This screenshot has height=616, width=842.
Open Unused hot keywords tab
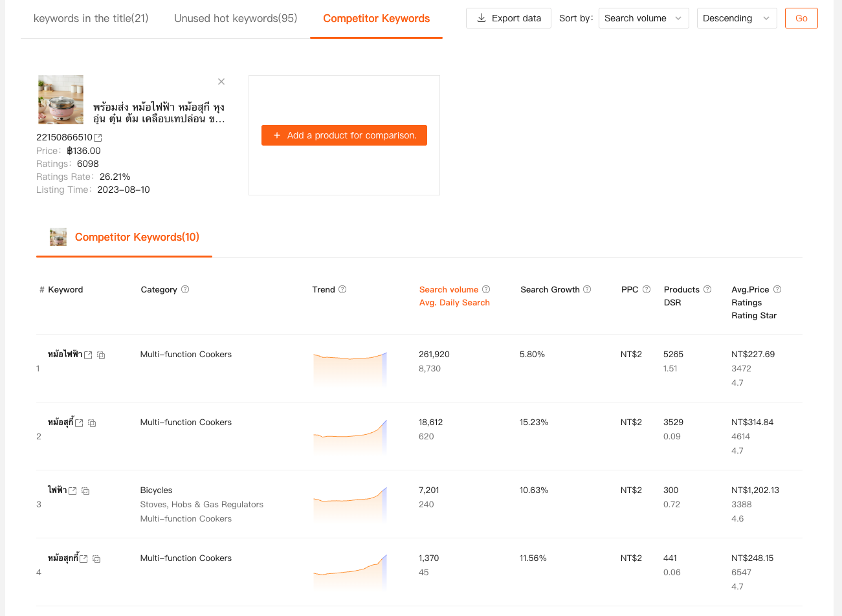(236, 18)
